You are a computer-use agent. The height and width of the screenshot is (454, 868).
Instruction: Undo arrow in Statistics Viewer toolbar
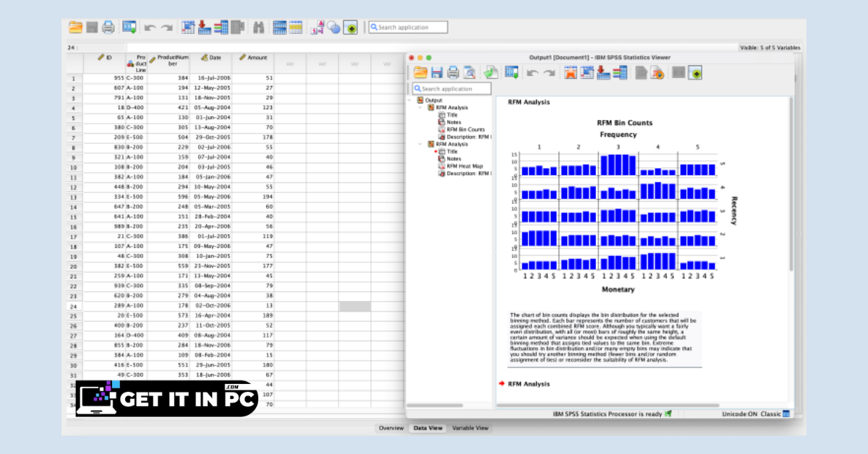tap(532, 72)
